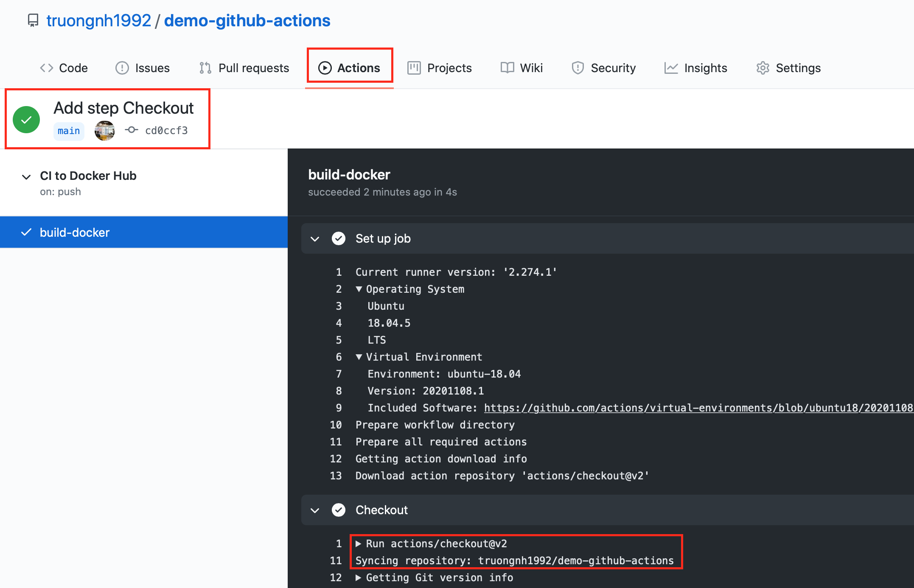Click the Checkout step success icon
The width and height of the screenshot is (914, 588).
[x=339, y=510]
